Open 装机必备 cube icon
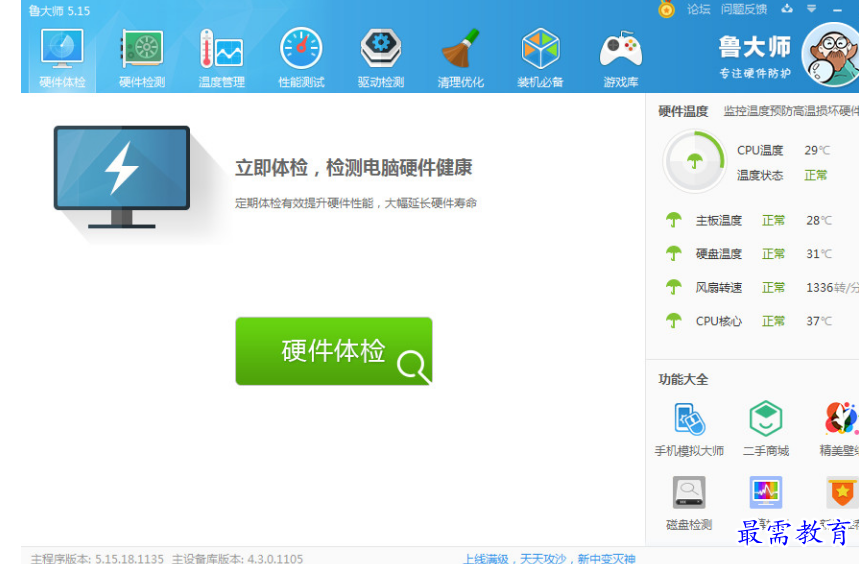Viewport: 859px width, 564px height. (540, 48)
